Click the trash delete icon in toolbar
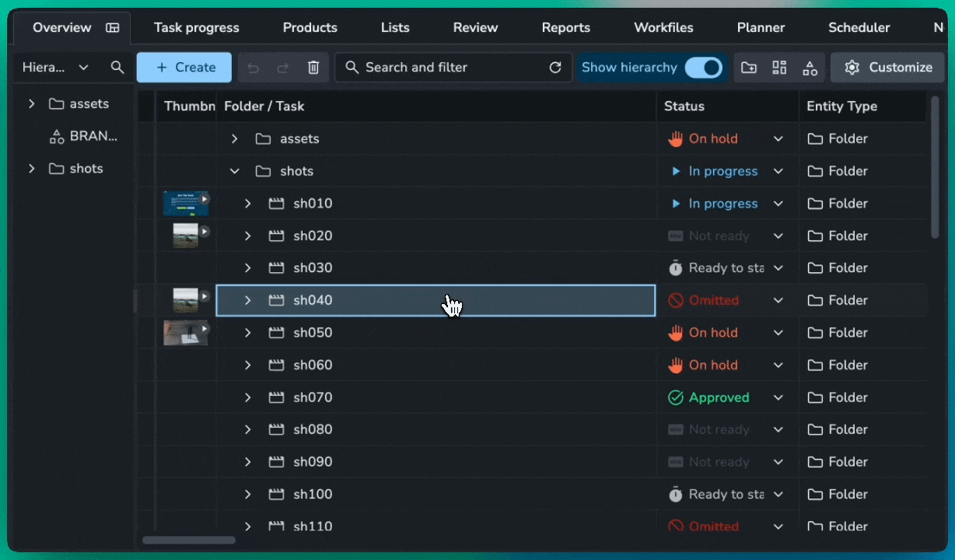955x560 pixels. (313, 68)
